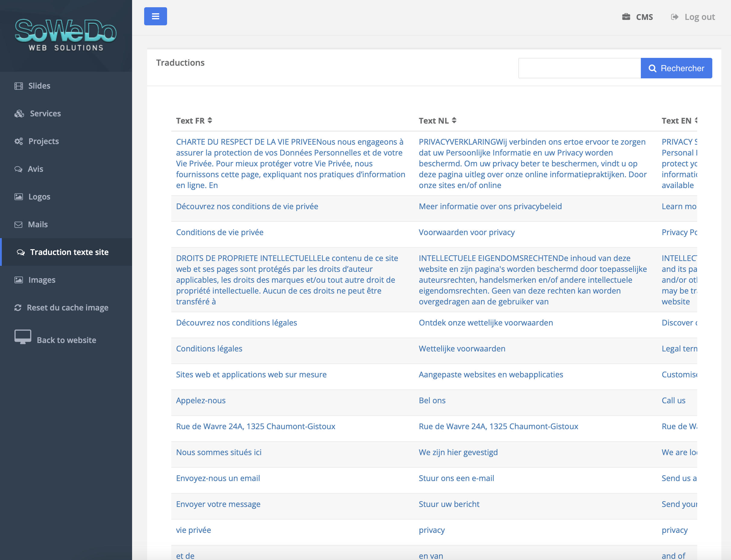Open the Appelez-nous translation entry

coord(201,400)
